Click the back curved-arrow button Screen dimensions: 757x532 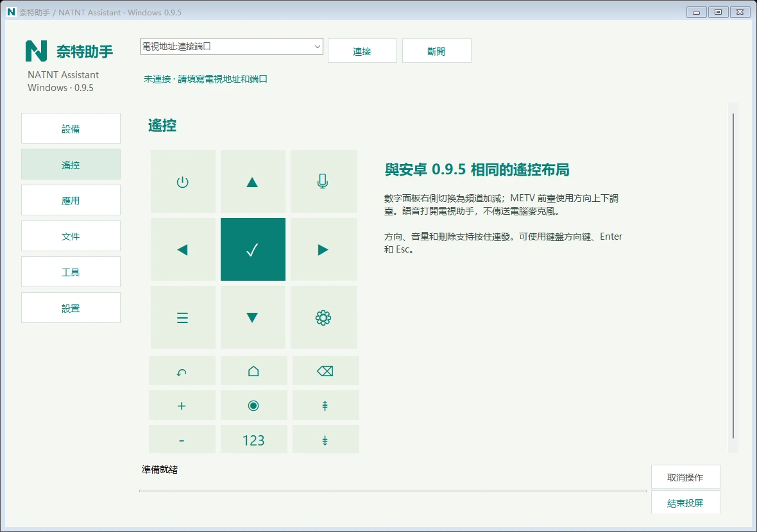pos(182,371)
